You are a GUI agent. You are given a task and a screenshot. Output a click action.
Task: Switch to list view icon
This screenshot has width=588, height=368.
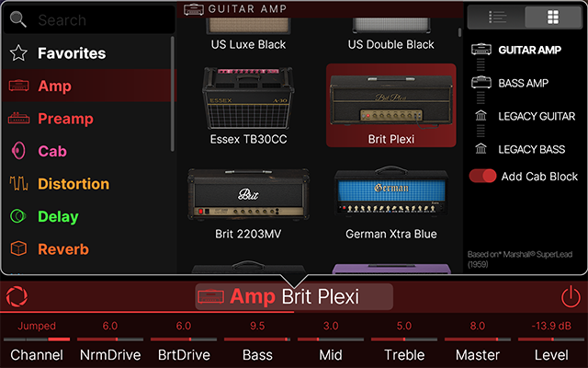(x=497, y=17)
